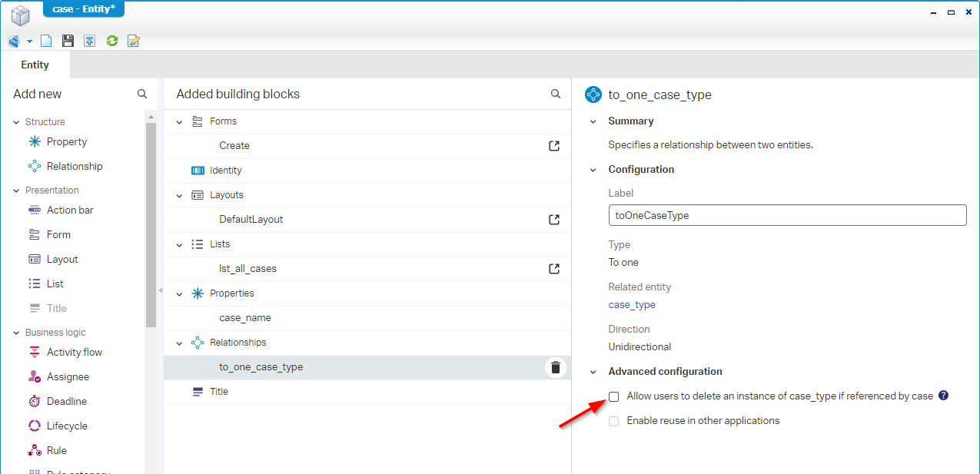Image resolution: width=980 pixels, height=474 pixels.
Task: Click the to_one_case_type relationship header icon
Action: (593, 94)
